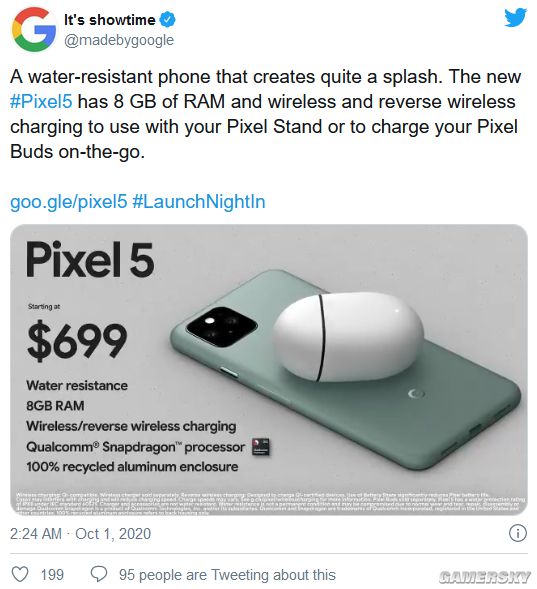Click the G logo on phone back

(x=416, y=394)
